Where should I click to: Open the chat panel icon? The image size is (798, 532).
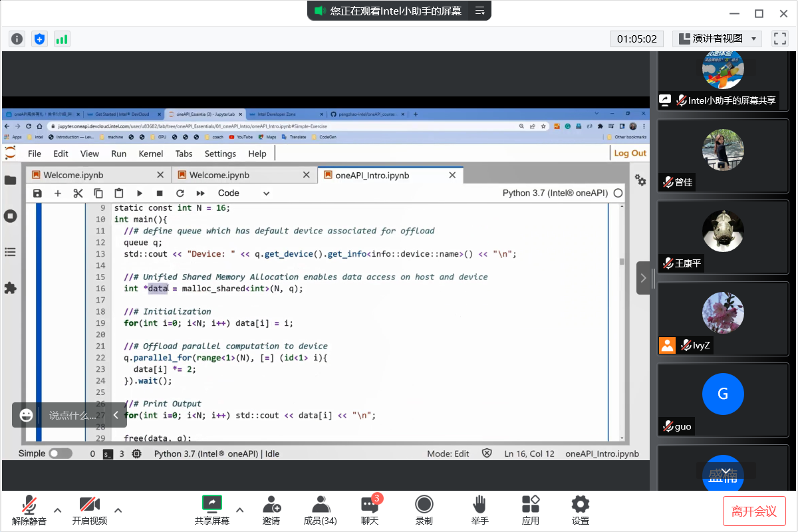(x=370, y=505)
